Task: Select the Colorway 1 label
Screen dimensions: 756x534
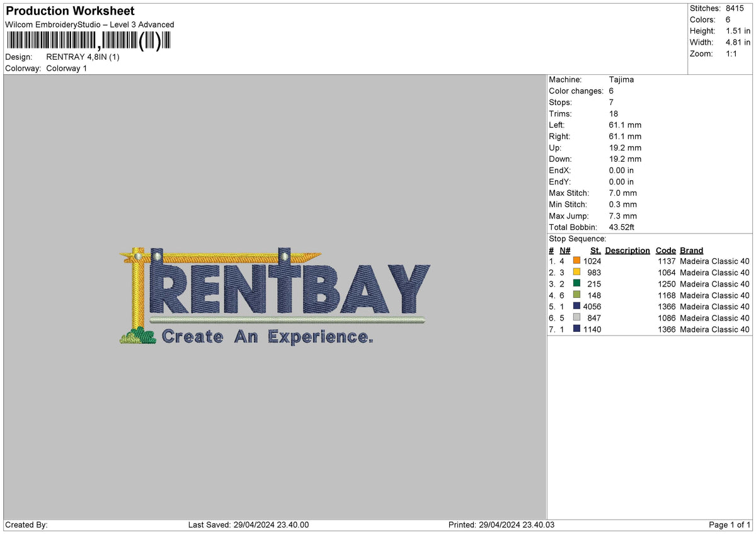Action: (66, 68)
